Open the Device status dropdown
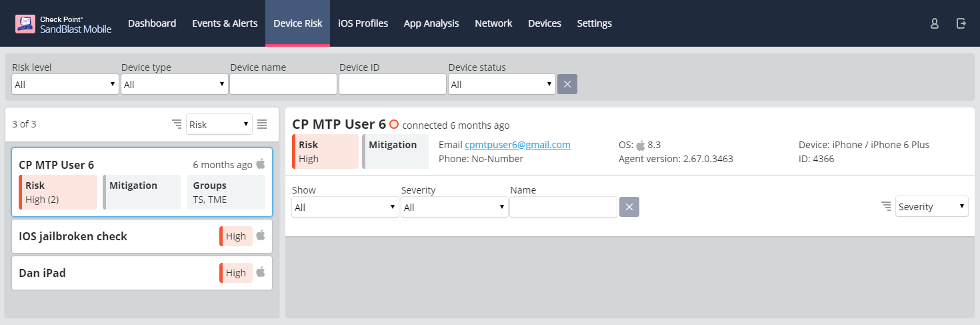This screenshot has height=325, width=980. pos(502,84)
